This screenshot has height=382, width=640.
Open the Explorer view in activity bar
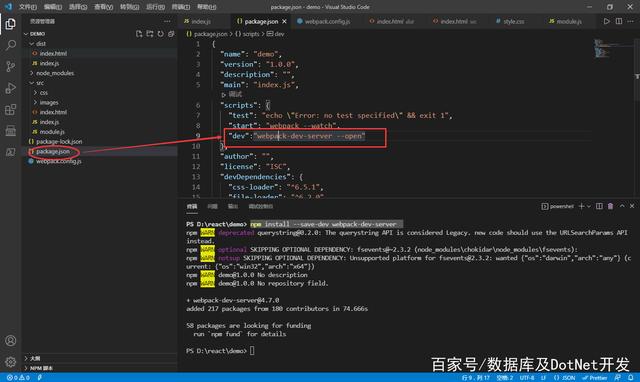pos(11,24)
